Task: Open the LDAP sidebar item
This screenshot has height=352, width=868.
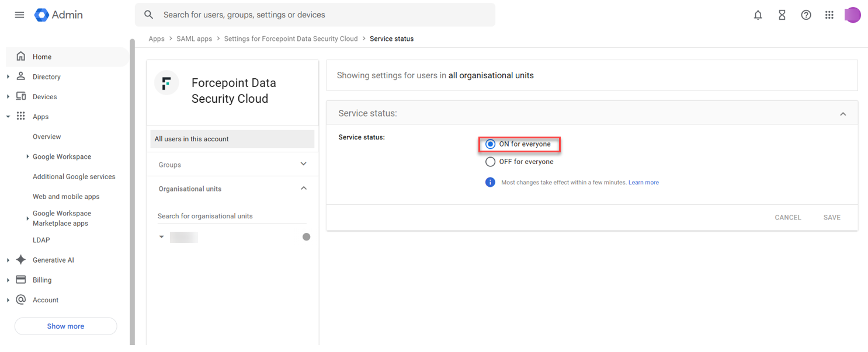Action: click(x=41, y=240)
